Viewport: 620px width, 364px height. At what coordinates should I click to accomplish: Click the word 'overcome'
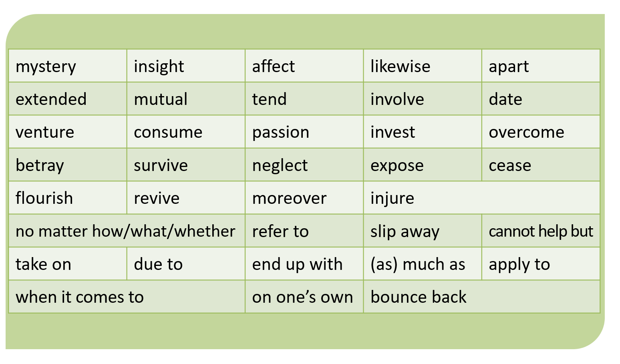point(526,132)
